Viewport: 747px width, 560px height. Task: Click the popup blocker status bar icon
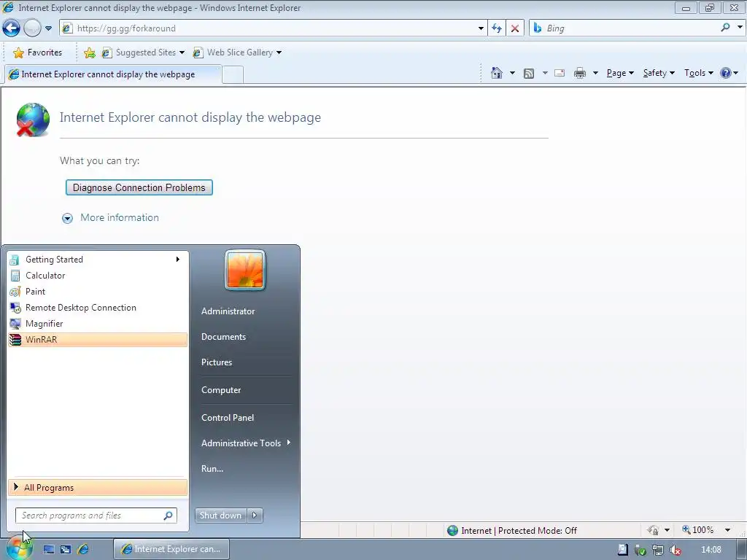coord(653,530)
